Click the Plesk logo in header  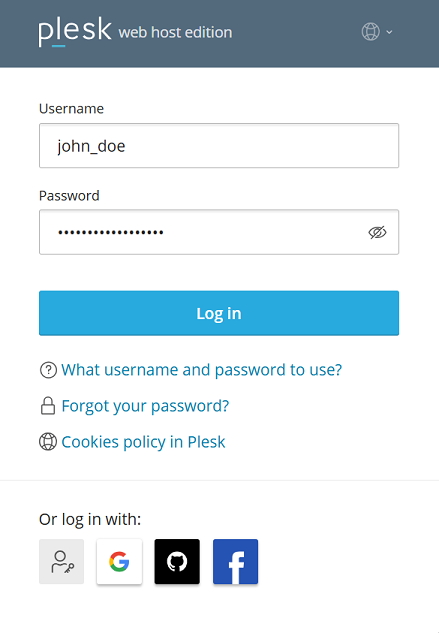point(75,31)
